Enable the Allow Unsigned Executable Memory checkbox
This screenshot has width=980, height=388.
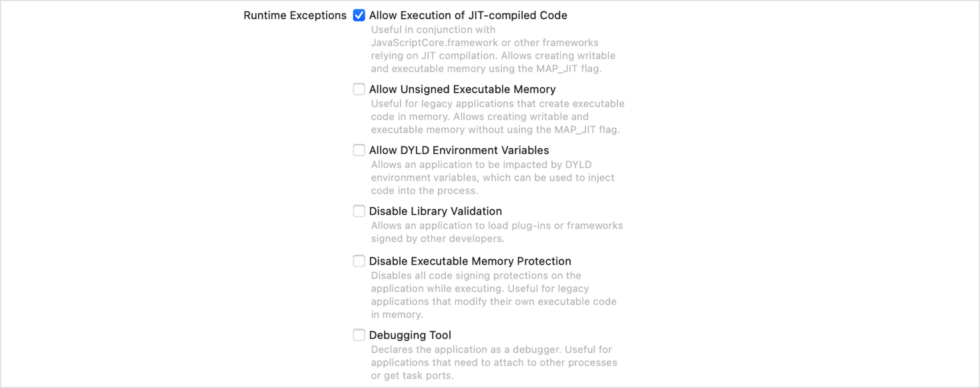click(x=359, y=89)
